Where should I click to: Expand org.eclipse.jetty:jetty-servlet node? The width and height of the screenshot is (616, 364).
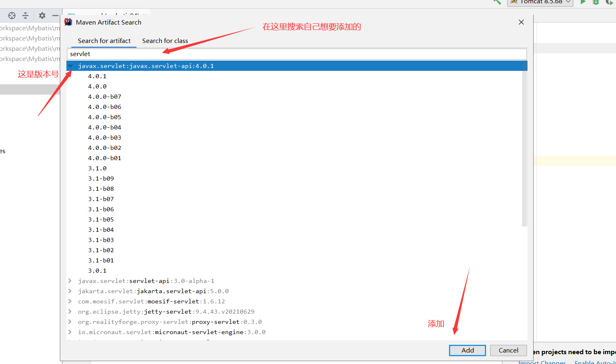point(70,312)
